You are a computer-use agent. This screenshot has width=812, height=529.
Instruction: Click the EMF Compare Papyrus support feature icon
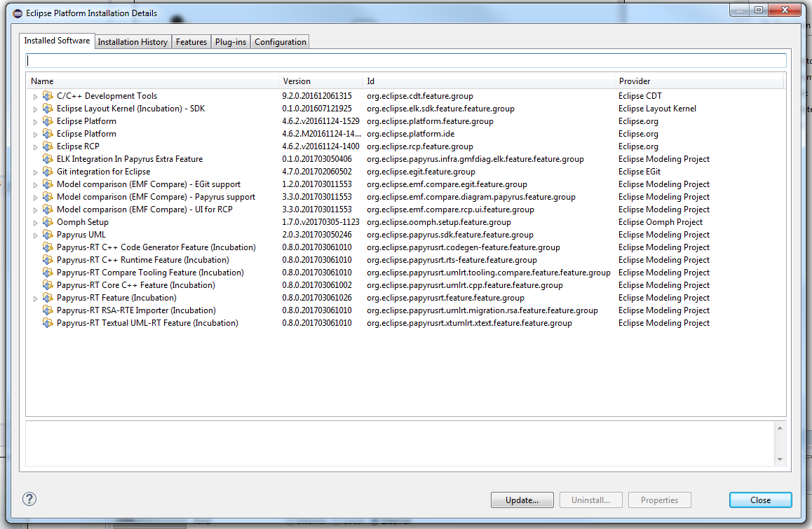click(x=48, y=197)
